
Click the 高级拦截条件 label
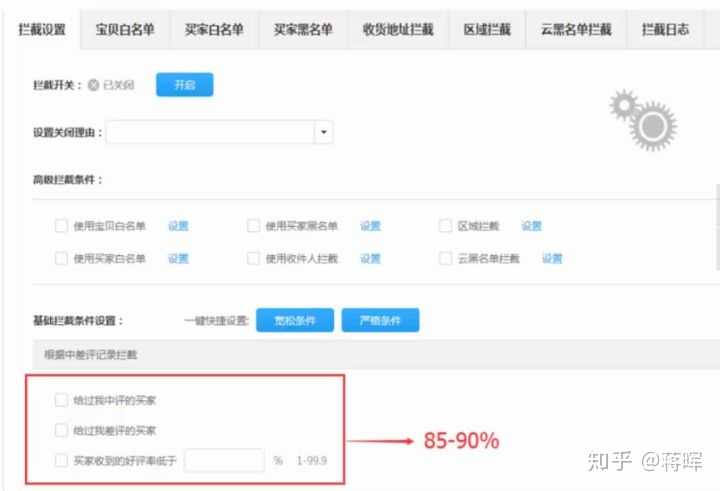67,180
